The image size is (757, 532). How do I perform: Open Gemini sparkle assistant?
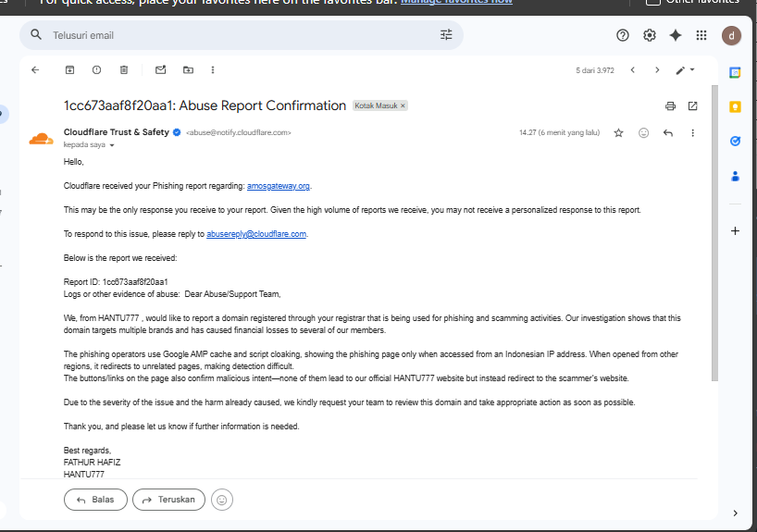point(676,35)
